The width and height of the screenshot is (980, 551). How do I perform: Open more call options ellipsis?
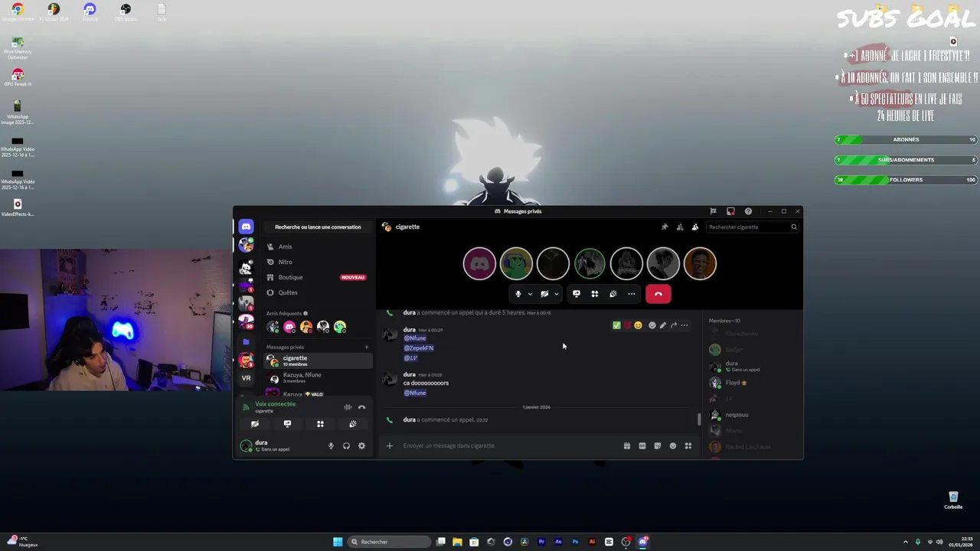[x=632, y=294]
